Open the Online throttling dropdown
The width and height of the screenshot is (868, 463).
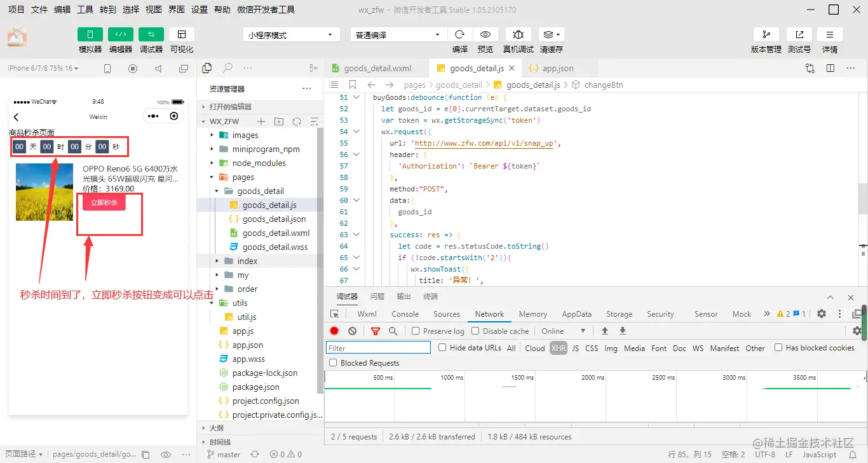[x=563, y=331]
